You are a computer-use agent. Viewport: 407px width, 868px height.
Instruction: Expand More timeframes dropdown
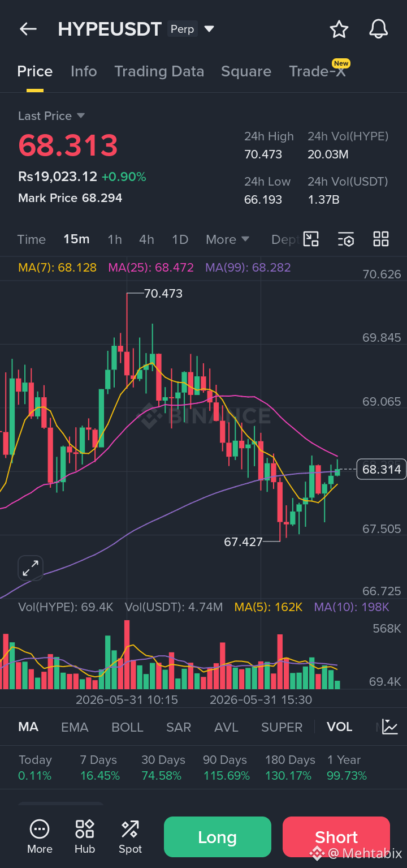227,239
